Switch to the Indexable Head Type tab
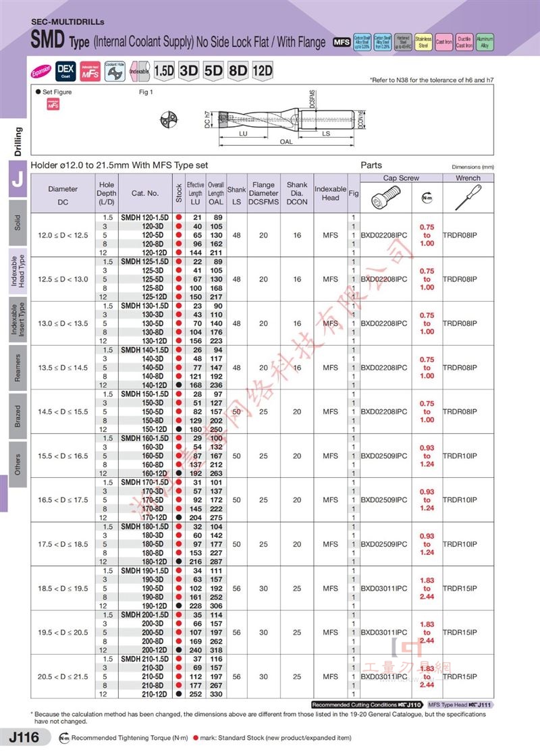 point(18,271)
